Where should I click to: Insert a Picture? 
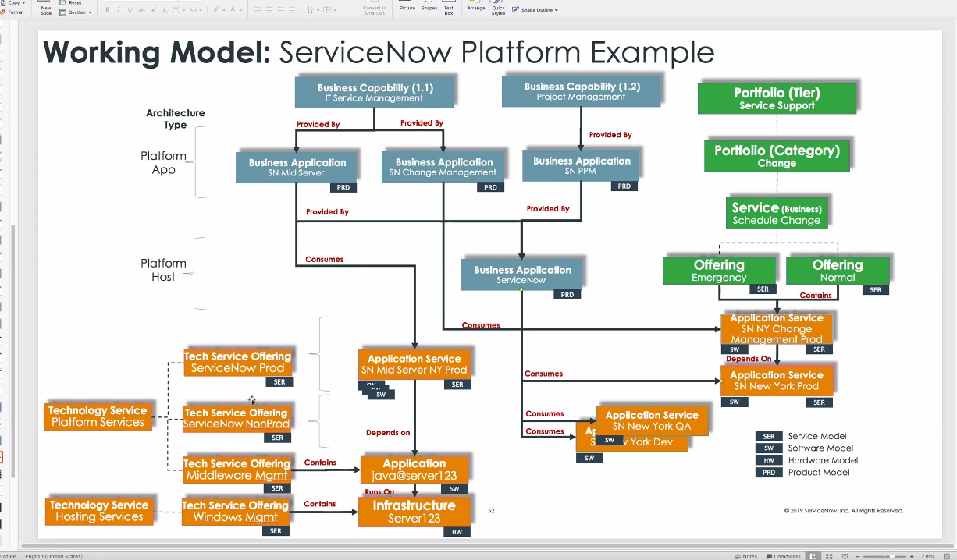click(x=407, y=7)
